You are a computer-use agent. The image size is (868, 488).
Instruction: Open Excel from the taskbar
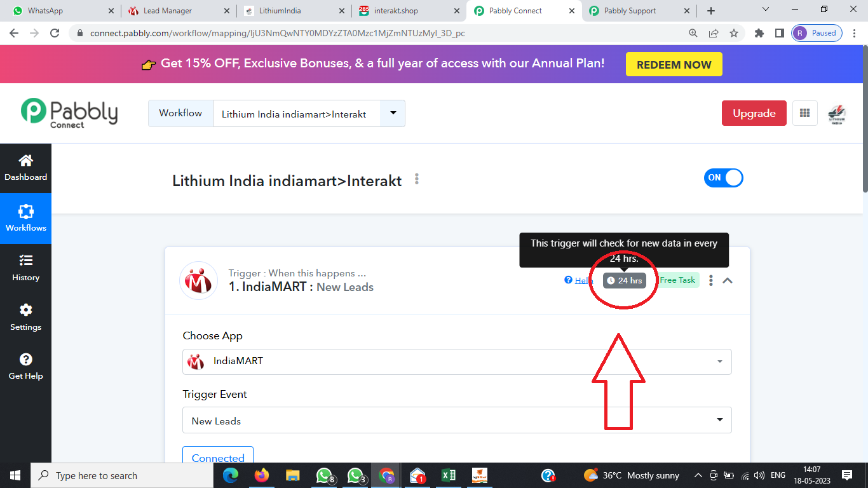(449, 475)
